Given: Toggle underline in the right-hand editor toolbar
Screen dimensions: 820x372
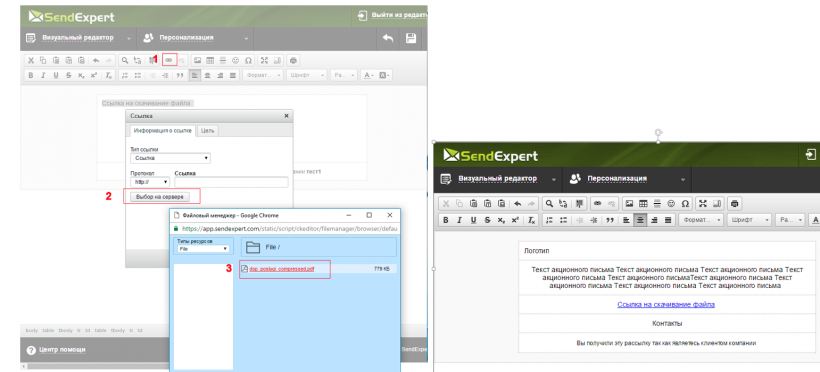Looking at the screenshot, I should tap(473, 220).
